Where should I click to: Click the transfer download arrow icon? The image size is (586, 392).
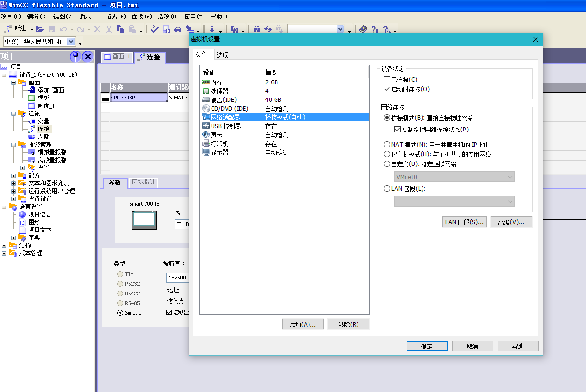(x=212, y=29)
